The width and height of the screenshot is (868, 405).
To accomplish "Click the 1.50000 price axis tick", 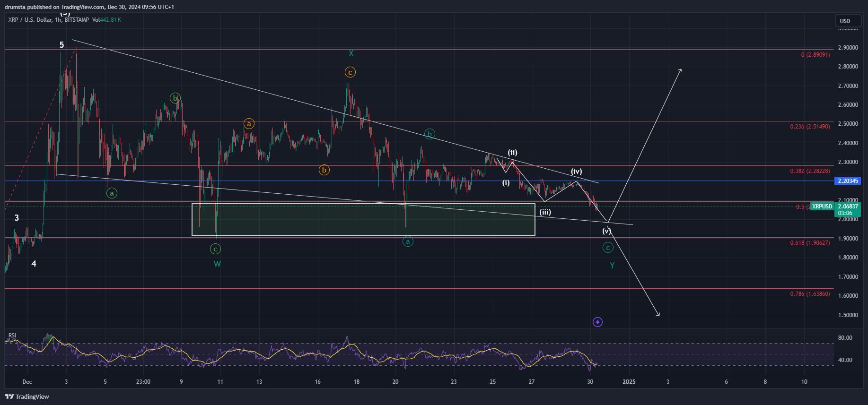I will pyautogui.click(x=848, y=315).
